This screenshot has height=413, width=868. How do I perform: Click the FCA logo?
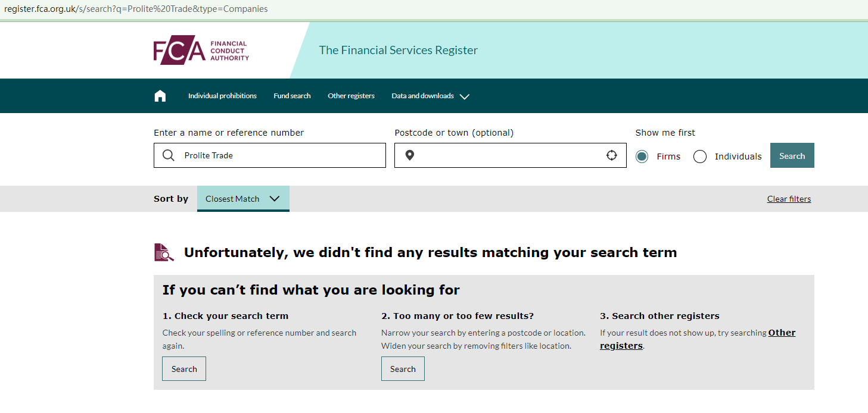click(201, 52)
